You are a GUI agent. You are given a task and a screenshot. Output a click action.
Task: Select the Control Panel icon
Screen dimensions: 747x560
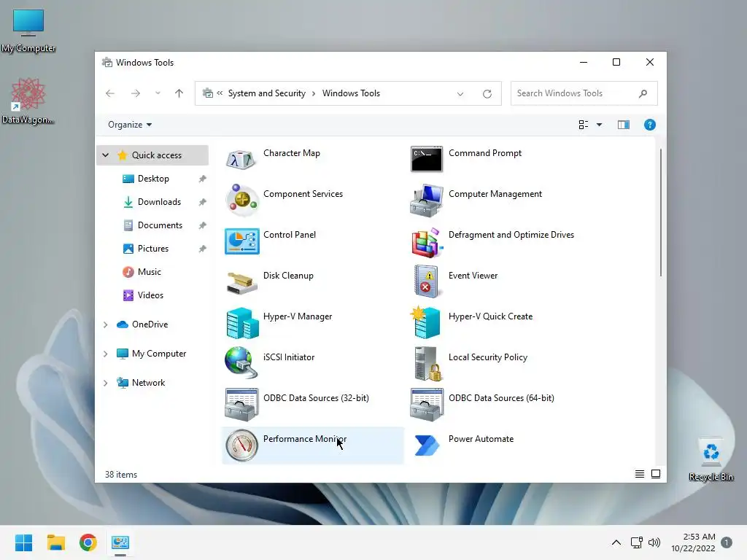click(x=241, y=241)
